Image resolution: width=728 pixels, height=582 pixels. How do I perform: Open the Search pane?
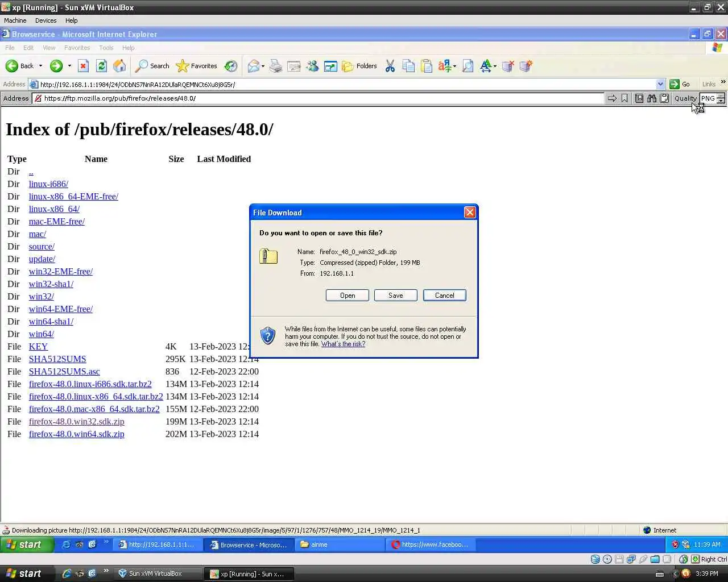click(x=152, y=66)
